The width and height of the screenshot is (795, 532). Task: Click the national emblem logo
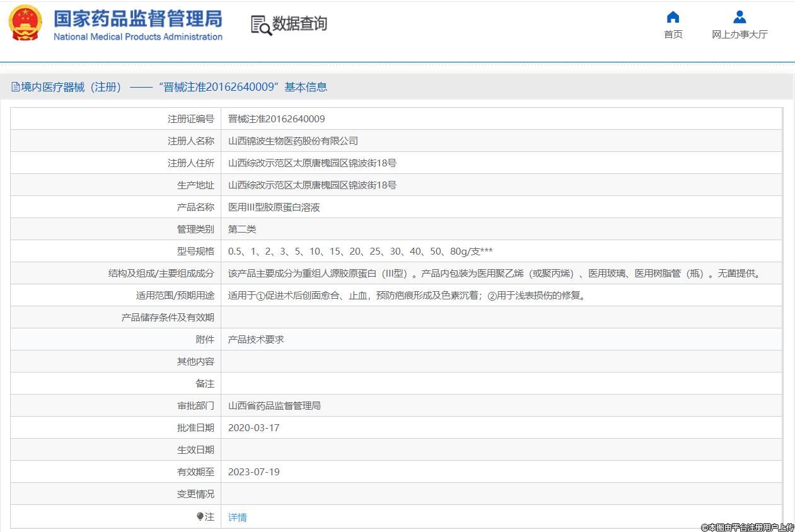point(25,23)
